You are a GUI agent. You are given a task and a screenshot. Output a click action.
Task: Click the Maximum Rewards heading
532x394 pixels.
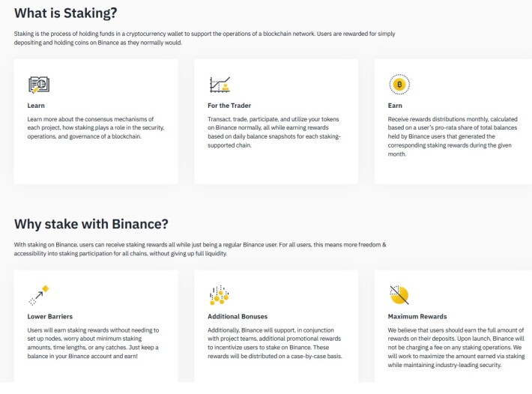click(x=417, y=316)
